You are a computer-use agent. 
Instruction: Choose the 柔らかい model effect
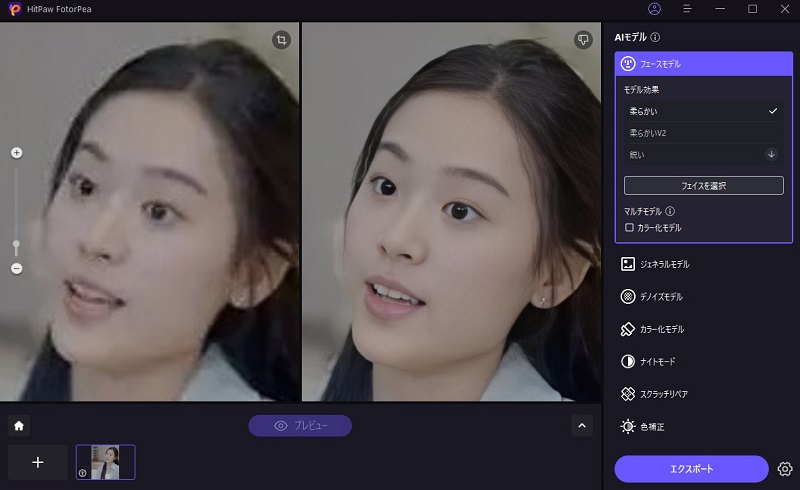703,111
